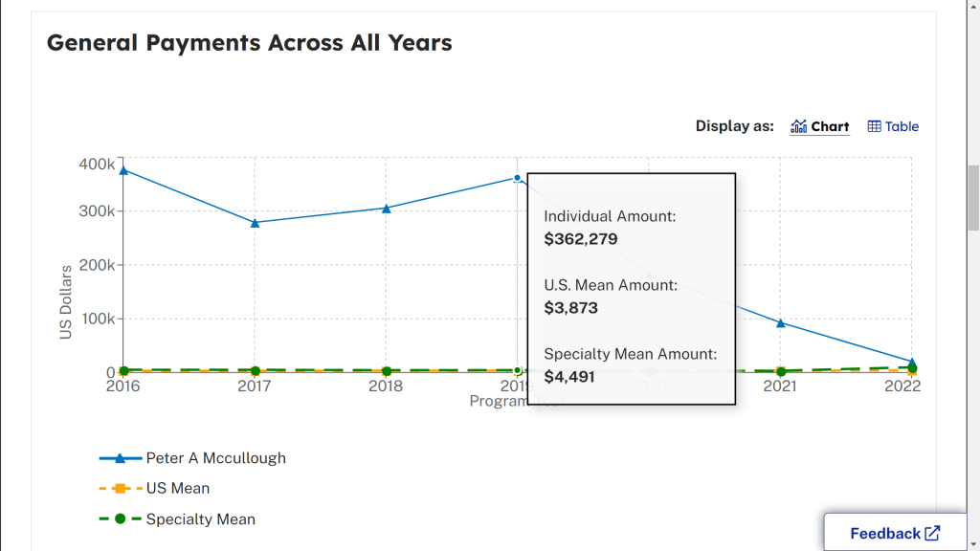Click the scrollbar down arrow
The width and height of the screenshot is (980, 551).
(973, 543)
